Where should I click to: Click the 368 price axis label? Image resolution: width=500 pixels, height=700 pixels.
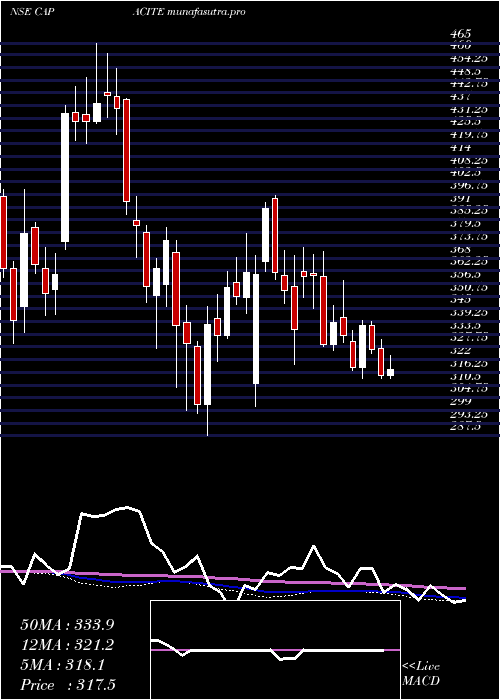461,250
